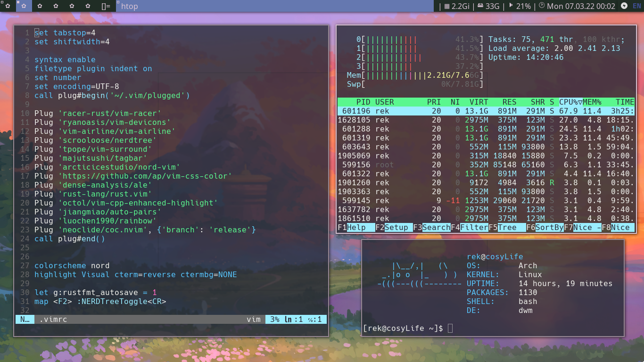Click rek@cosyLife in neofetch output
Image resolution: width=644 pixels, height=362 pixels.
495,256
